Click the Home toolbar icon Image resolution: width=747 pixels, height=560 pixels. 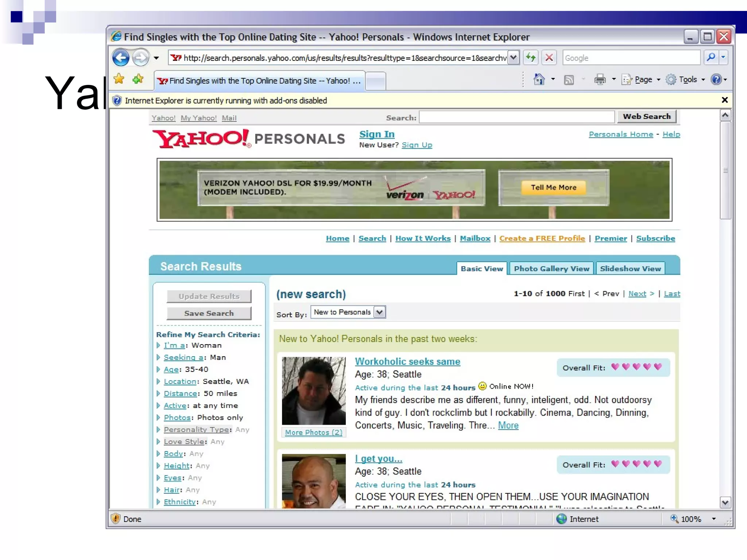[539, 79]
